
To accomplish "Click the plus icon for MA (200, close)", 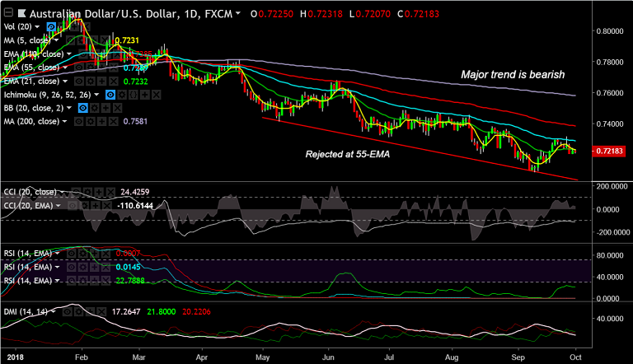I will tap(102, 121).
